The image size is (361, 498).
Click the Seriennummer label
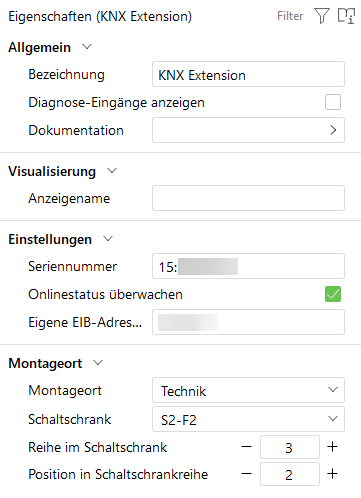click(73, 266)
